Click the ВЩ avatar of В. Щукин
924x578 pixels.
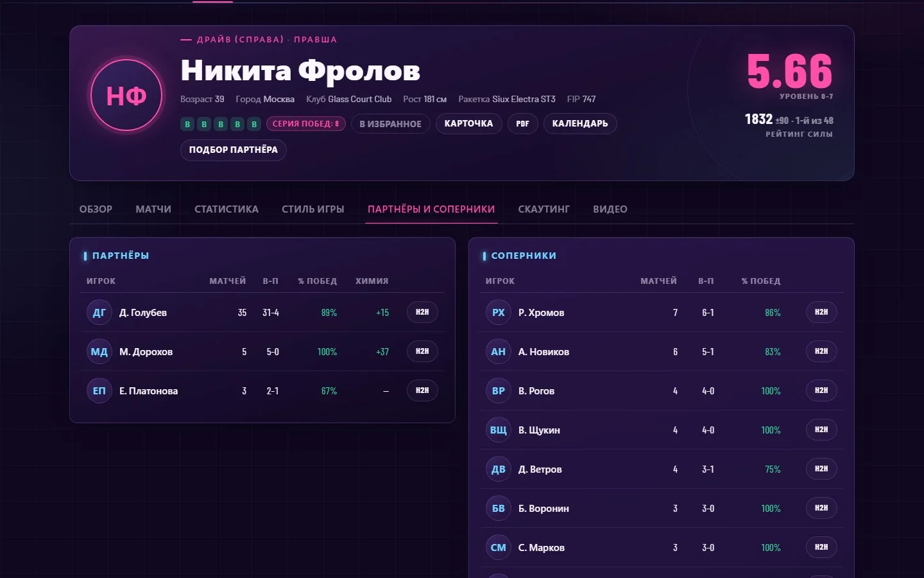498,430
